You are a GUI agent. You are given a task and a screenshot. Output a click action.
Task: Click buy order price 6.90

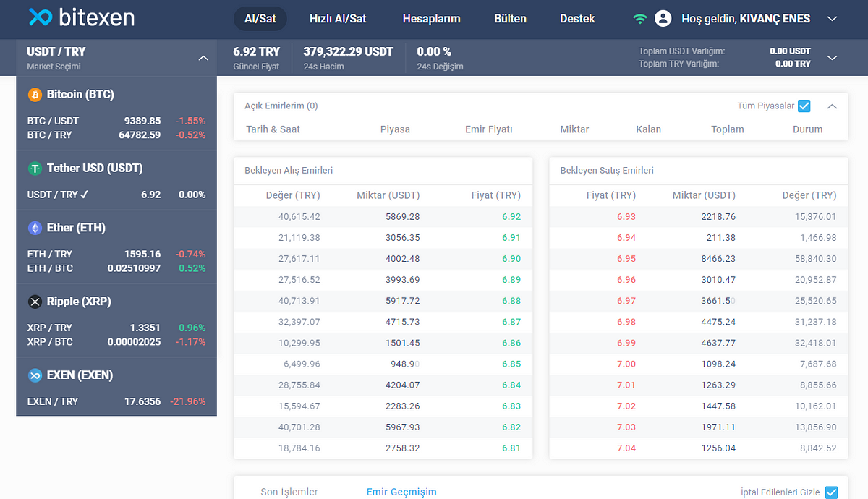[511, 258]
